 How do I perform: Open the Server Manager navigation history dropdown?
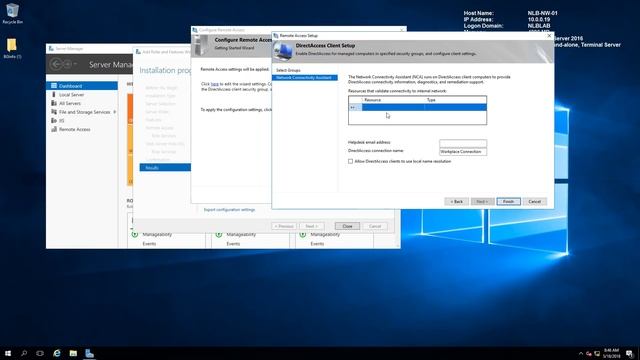coord(75,64)
